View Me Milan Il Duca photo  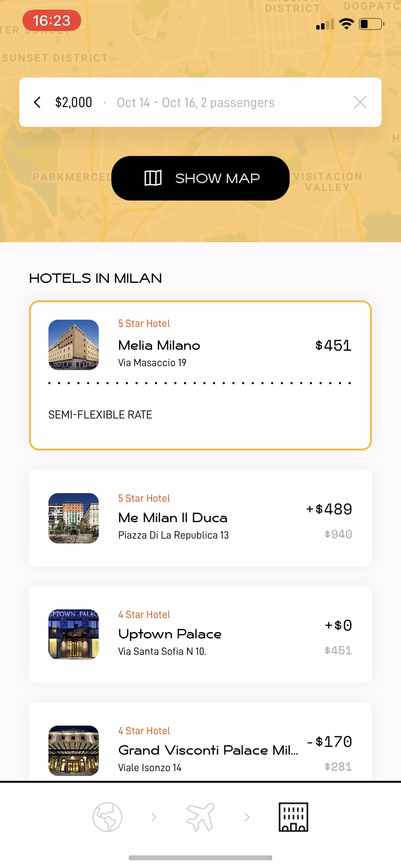tap(74, 518)
